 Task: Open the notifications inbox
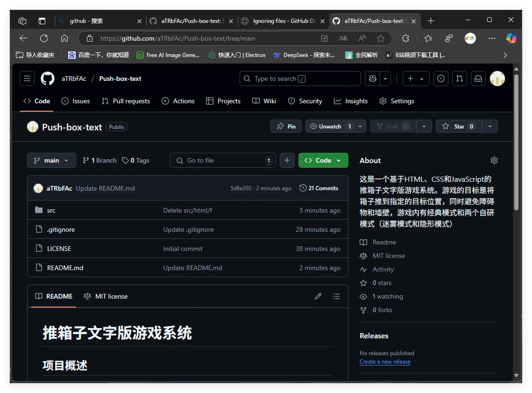(x=478, y=79)
